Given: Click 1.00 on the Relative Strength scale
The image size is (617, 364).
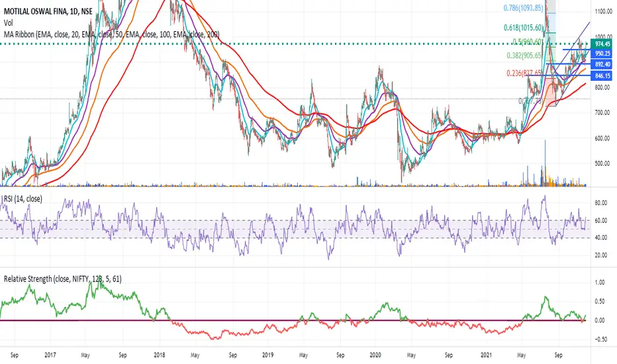Looking at the screenshot, I should pyautogui.click(x=600, y=283).
